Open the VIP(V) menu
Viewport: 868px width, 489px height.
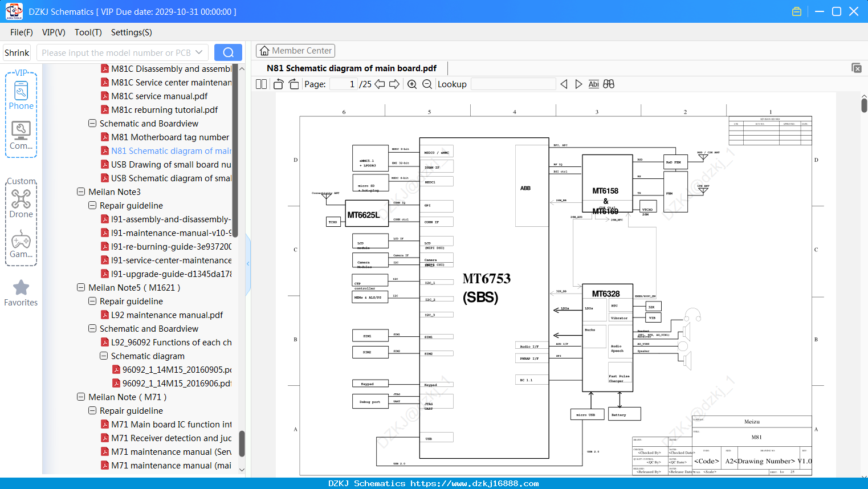coord(54,32)
